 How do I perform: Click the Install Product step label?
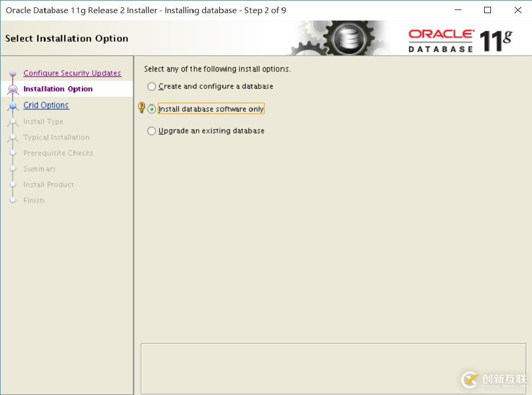click(x=48, y=185)
